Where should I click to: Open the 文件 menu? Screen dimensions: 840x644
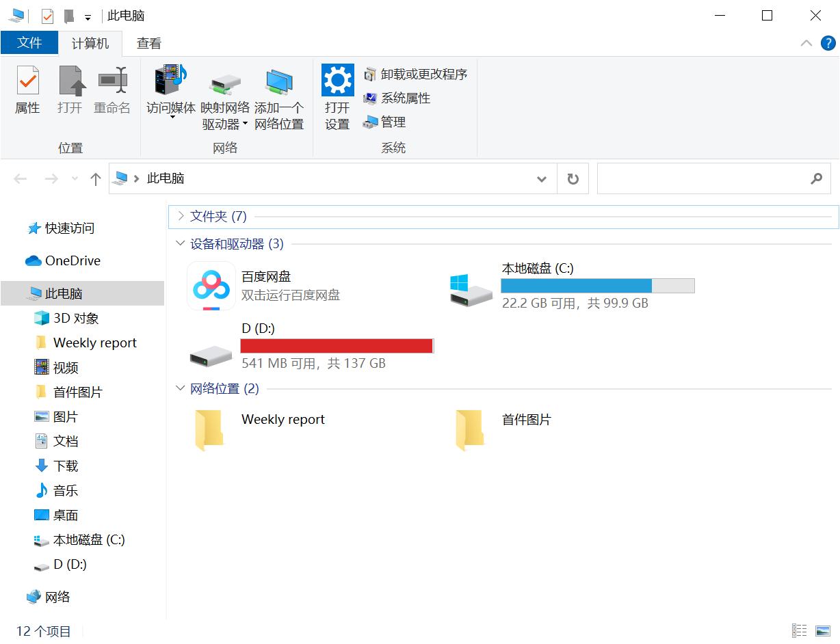29,42
